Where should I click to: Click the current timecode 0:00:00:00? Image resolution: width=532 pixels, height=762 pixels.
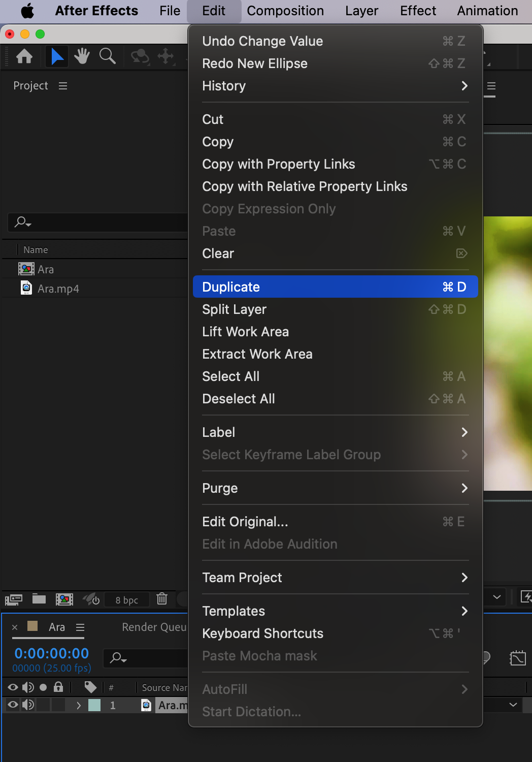51,653
